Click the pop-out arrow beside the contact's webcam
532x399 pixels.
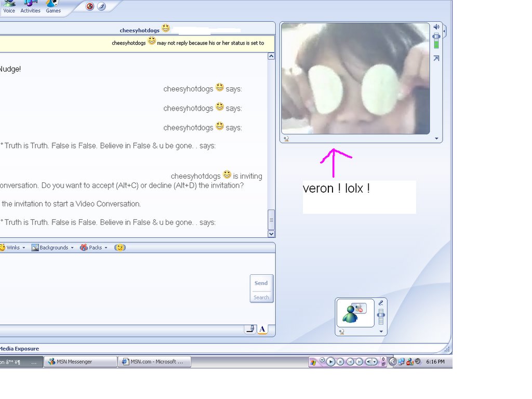tap(436, 58)
